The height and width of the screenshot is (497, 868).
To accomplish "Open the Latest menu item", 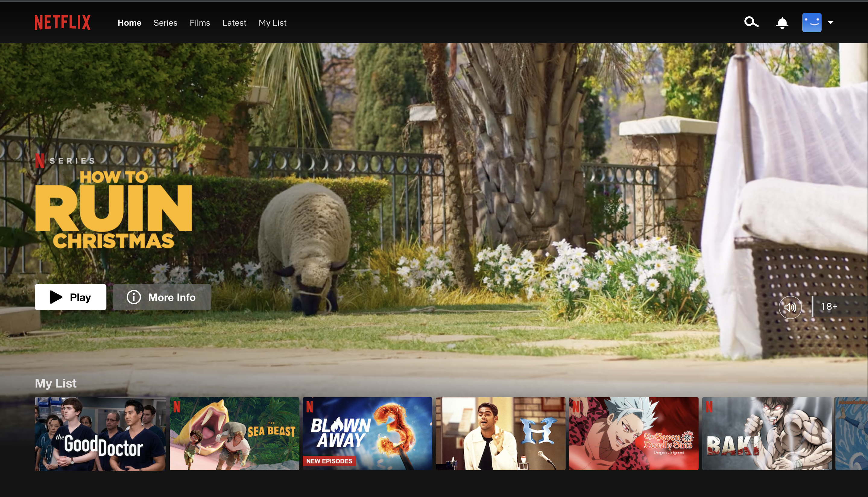I will (234, 23).
